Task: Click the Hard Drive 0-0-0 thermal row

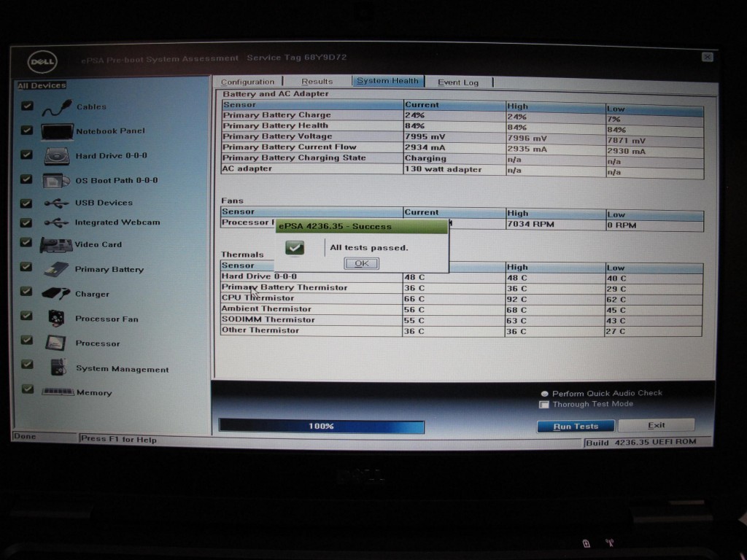Action: 461,277
